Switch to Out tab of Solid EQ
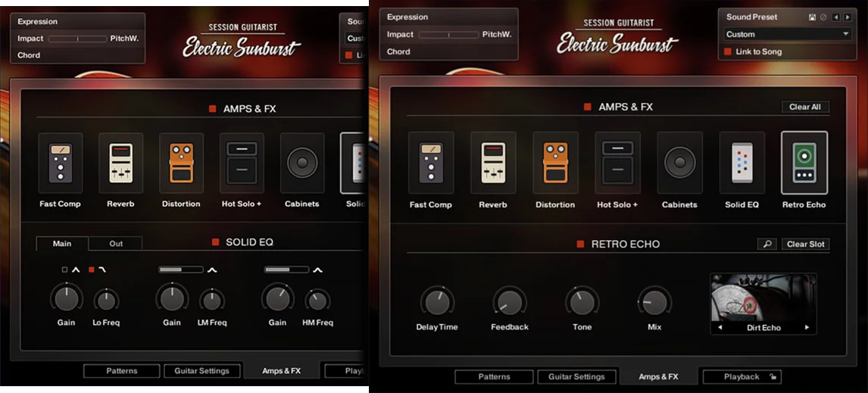The image size is (868, 393). tap(116, 244)
